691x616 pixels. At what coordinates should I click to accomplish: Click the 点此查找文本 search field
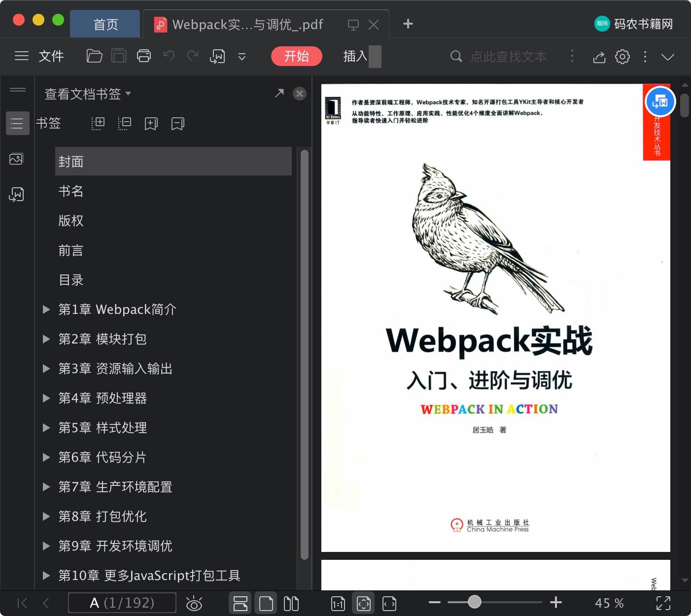(508, 57)
